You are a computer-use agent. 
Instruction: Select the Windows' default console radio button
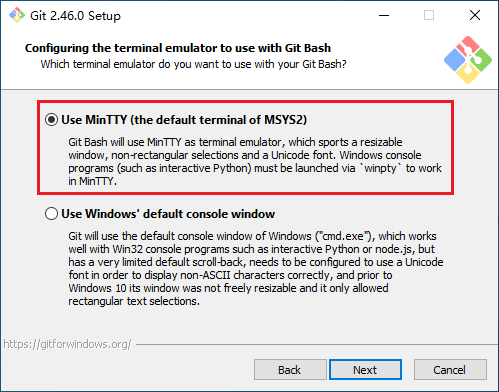click(x=51, y=214)
